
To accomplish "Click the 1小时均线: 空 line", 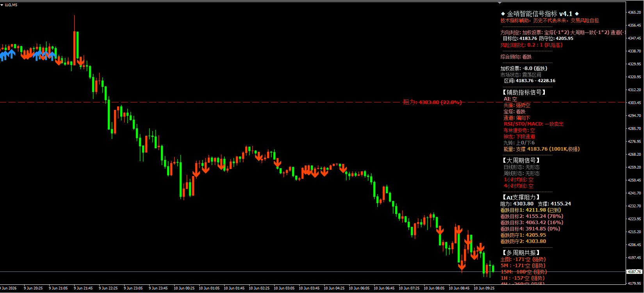I will (x=519, y=180).
